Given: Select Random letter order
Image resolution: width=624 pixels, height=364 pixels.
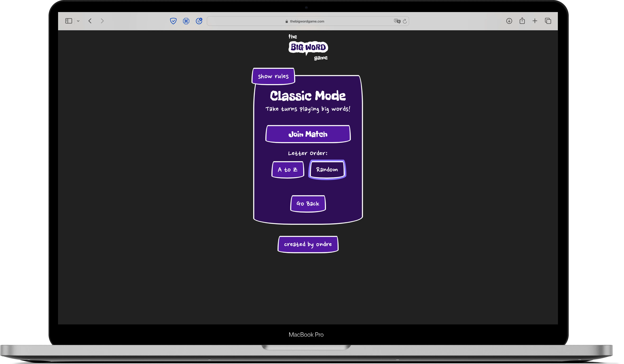Looking at the screenshot, I should (327, 170).
